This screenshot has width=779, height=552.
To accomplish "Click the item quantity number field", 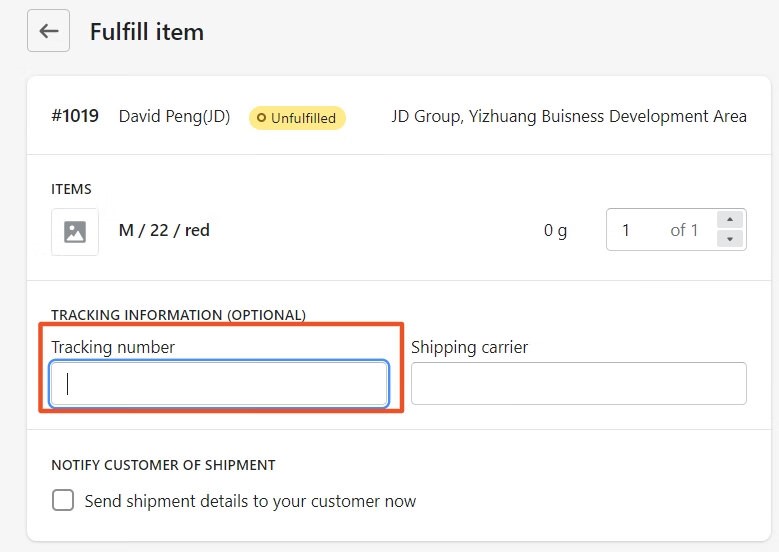I will point(661,230).
